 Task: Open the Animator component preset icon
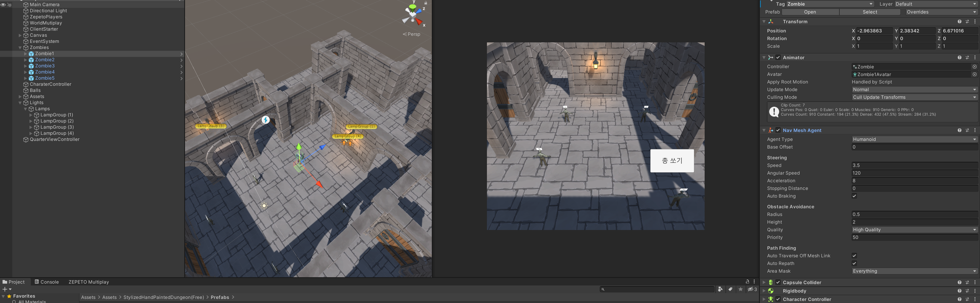click(967, 57)
